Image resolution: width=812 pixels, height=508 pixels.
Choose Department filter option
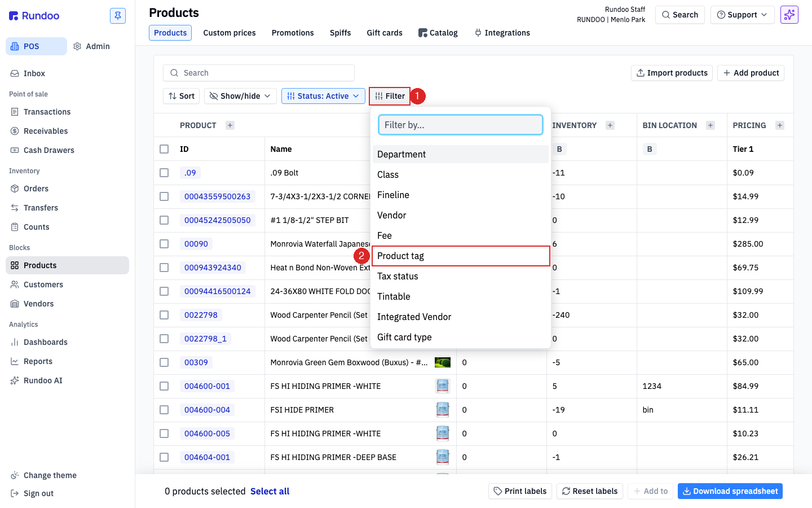(x=461, y=154)
